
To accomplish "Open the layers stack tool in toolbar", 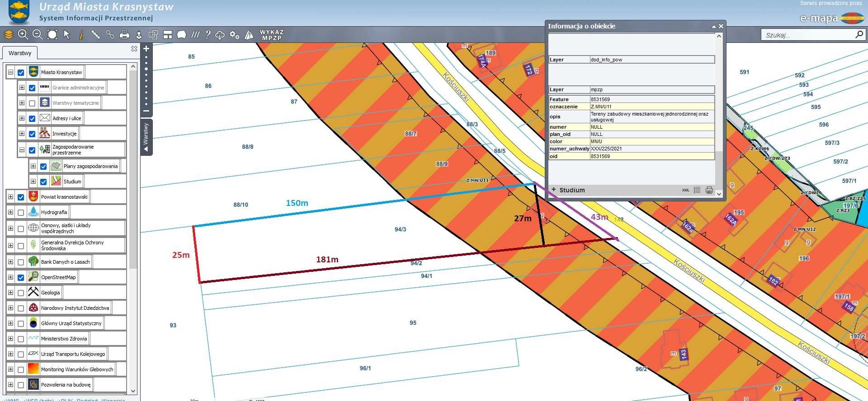I will point(9,34).
